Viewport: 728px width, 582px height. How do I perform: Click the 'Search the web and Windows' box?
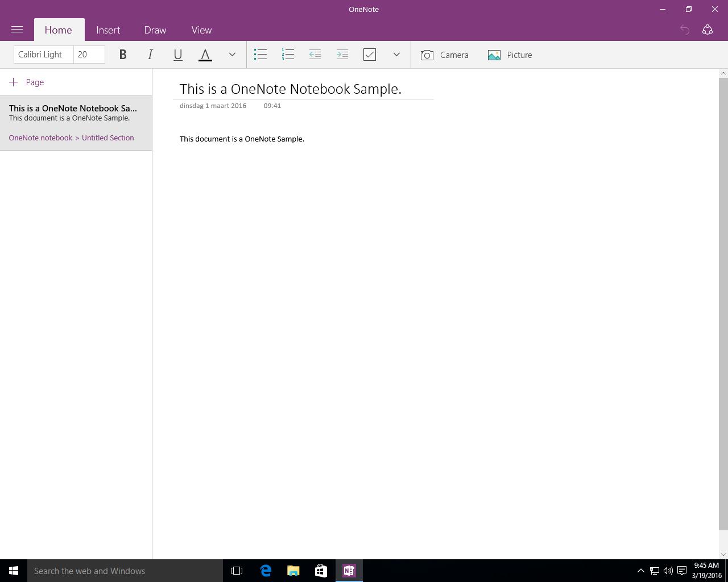pyautogui.click(x=125, y=571)
